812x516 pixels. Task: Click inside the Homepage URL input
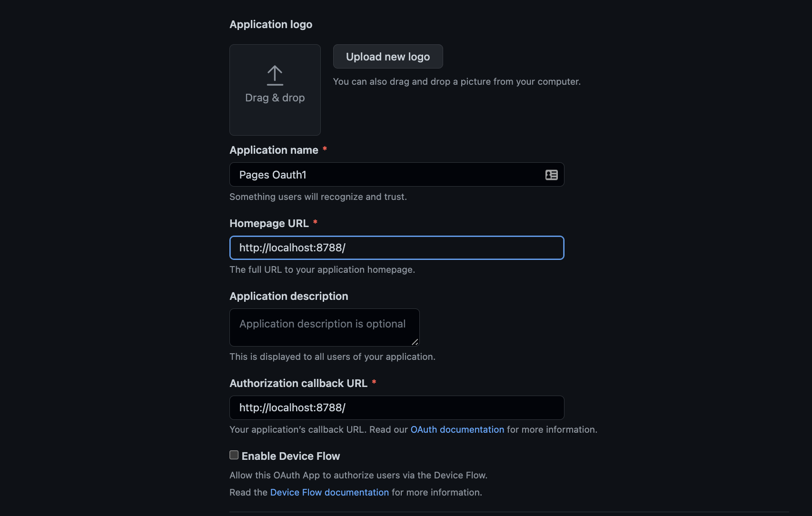[396, 248]
